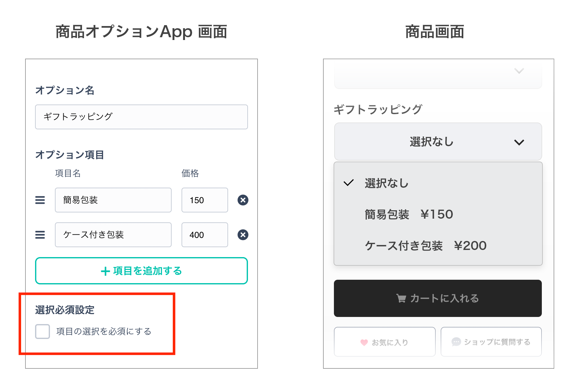This screenshot has height=392, width=580.
Task: Click the chevron on the ギフトラッピング selector
Action: click(x=519, y=142)
